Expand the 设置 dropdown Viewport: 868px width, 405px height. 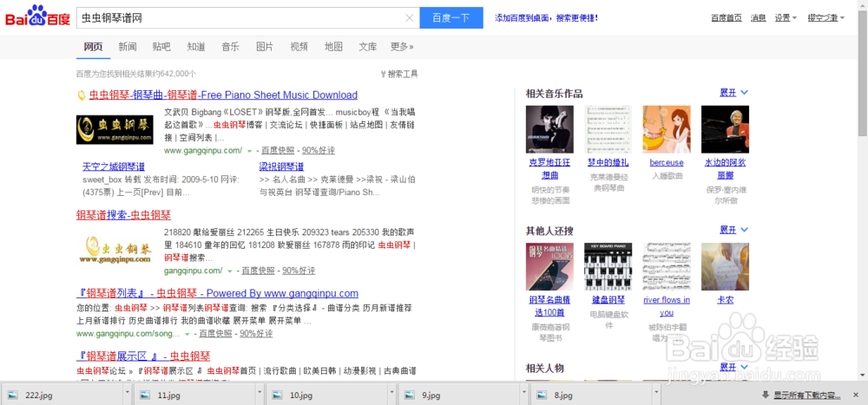786,17
